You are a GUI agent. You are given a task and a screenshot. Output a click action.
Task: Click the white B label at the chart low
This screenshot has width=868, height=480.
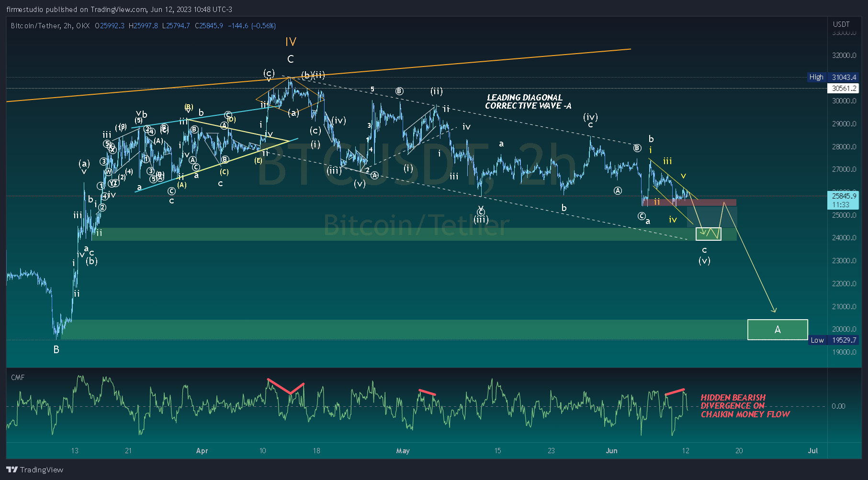pos(56,350)
